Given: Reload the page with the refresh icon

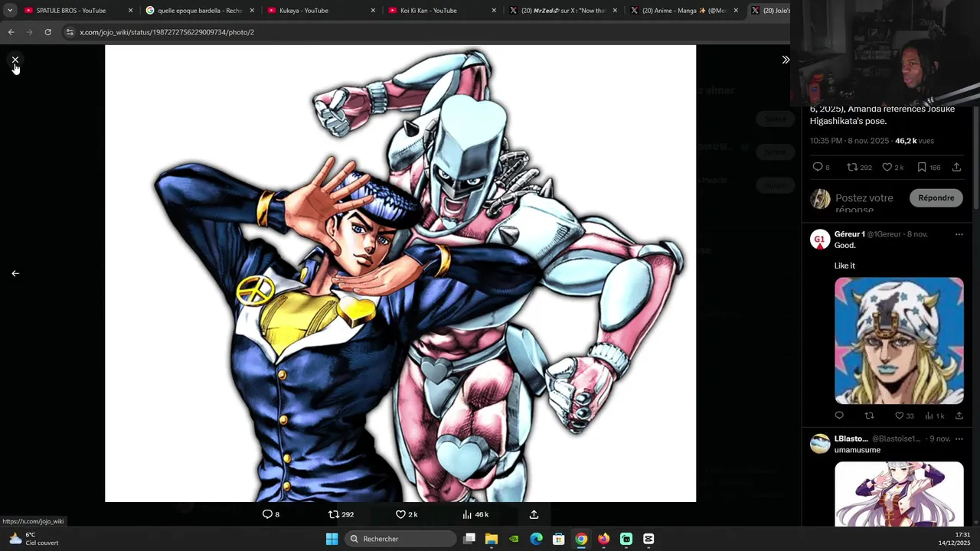Looking at the screenshot, I should point(47,32).
